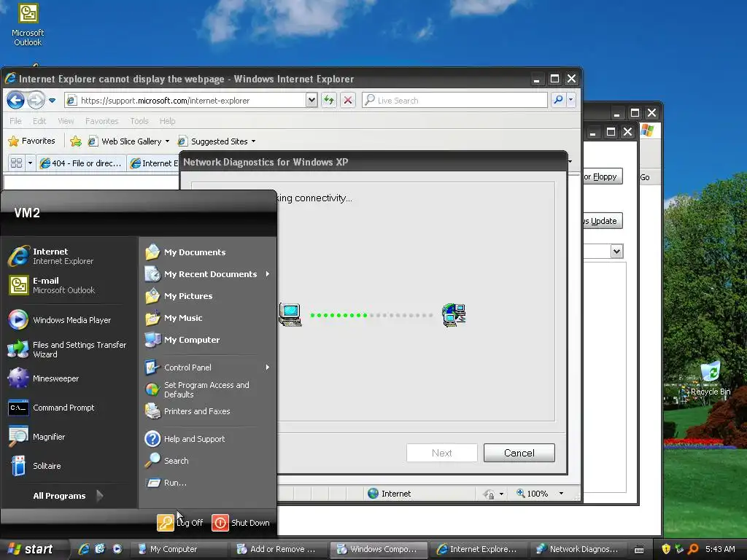The width and height of the screenshot is (747, 560).
Task: Click the Start button
Action: point(31,549)
